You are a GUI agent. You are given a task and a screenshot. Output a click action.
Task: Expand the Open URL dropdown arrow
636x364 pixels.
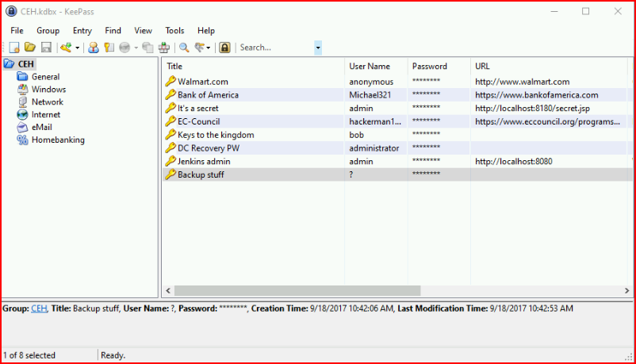(x=136, y=48)
